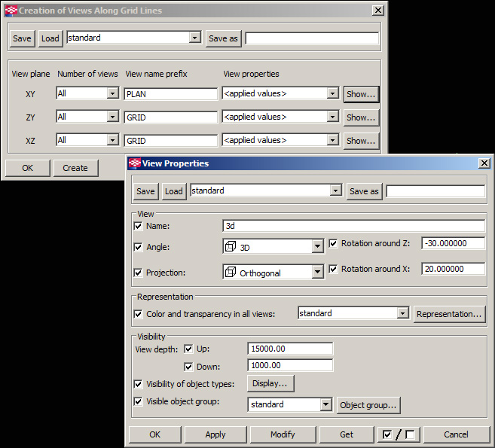Image resolution: width=495 pixels, height=448 pixels.
Task: Open the standard settings dropdown in View Properties
Action: click(335, 190)
